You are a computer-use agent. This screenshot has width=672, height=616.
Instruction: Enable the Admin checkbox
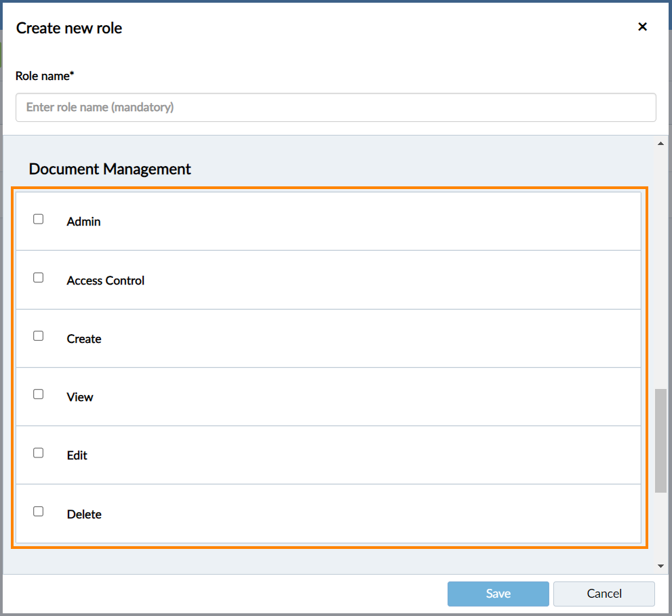(x=38, y=218)
